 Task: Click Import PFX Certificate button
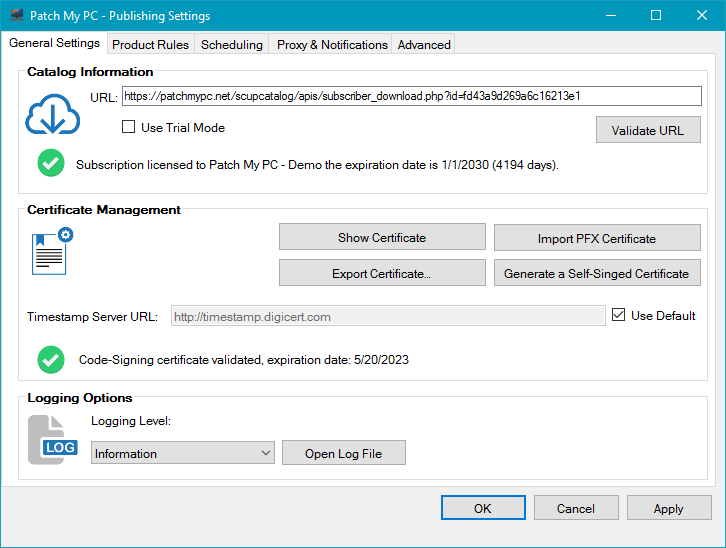(x=597, y=238)
